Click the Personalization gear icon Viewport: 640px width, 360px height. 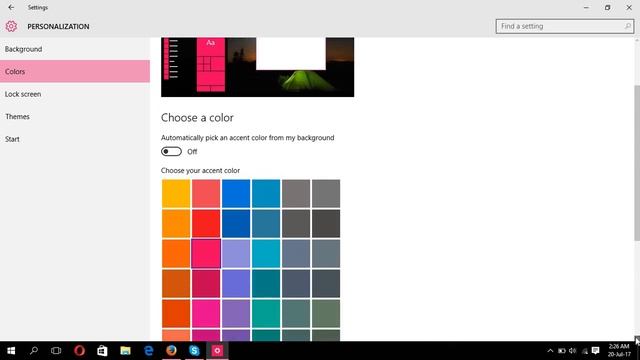click(x=11, y=27)
